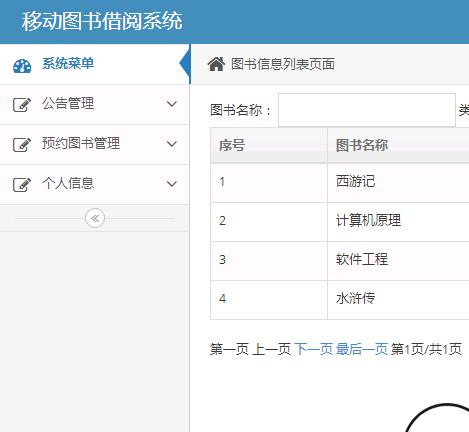469x432 pixels.
Task: Click the edit icon next to 个人信息
Action: (x=22, y=184)
